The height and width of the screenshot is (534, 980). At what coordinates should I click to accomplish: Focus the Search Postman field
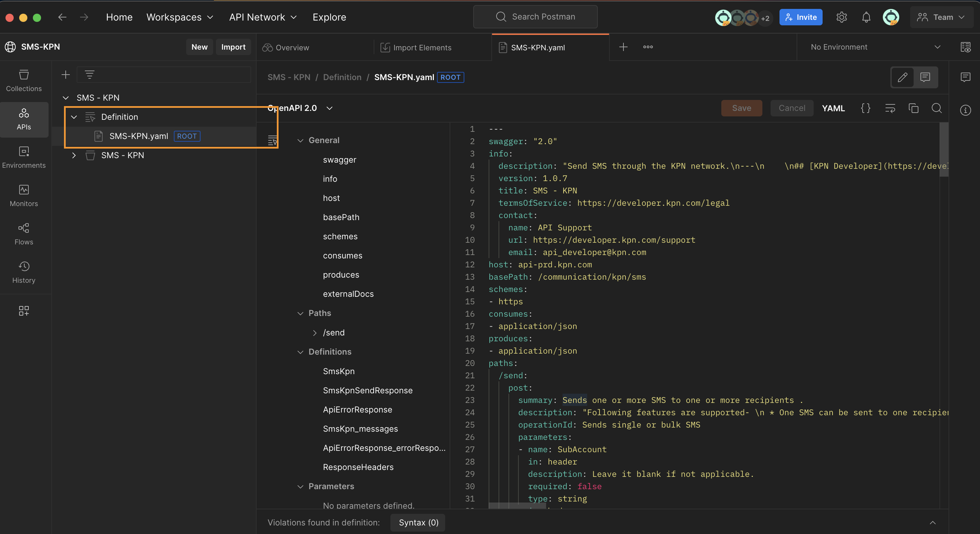535,17
